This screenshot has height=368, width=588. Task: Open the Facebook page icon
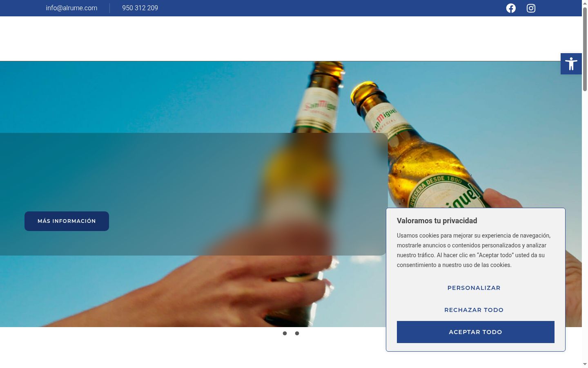511,8
